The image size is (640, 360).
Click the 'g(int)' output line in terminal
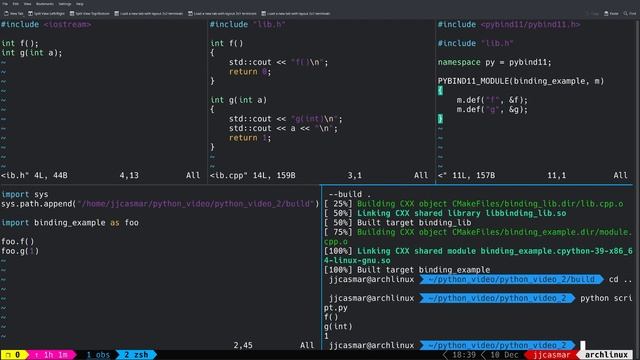(338, 327)
